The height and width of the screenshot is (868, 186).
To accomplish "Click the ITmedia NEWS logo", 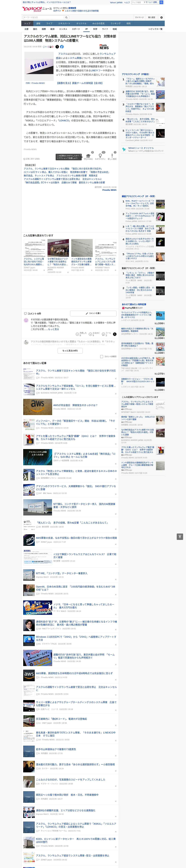I will (x=104, y=47).
